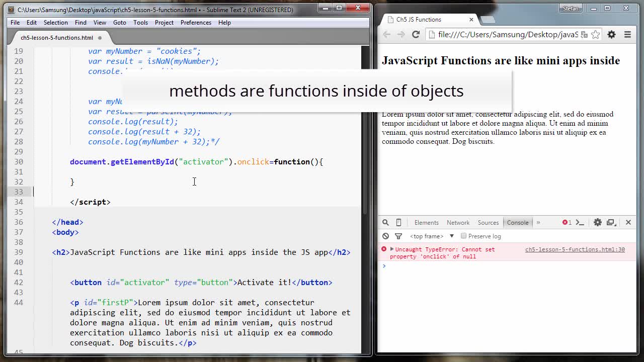
Task: Open the Help menu in Sublime Text
Action: tap(224, 22)
